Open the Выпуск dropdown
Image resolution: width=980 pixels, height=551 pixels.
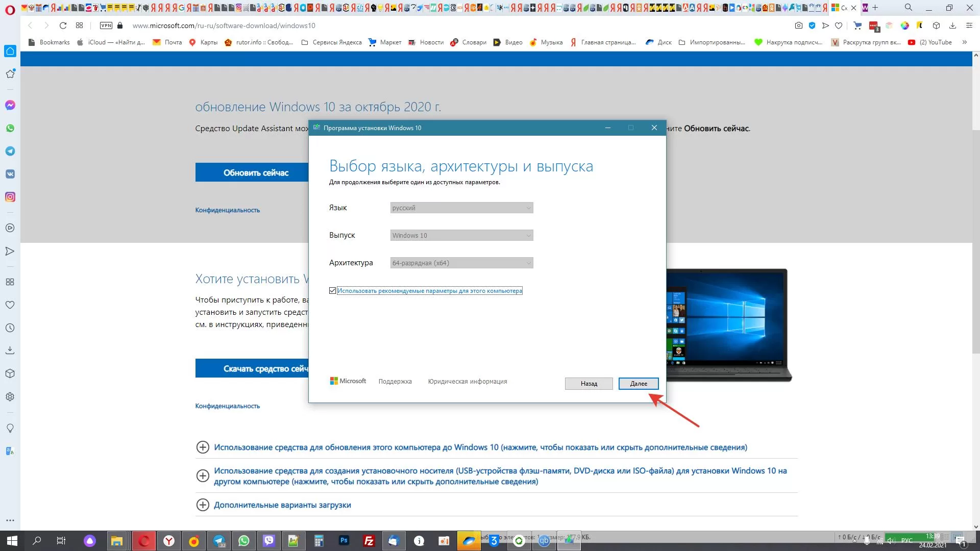tap(461, 235)
